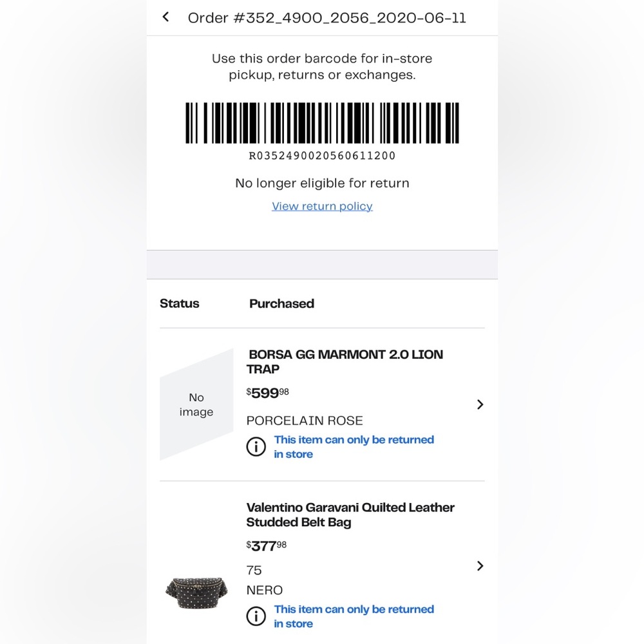Tap the order barcode image
The image size is (644, 644).
(x=322, y=123)
